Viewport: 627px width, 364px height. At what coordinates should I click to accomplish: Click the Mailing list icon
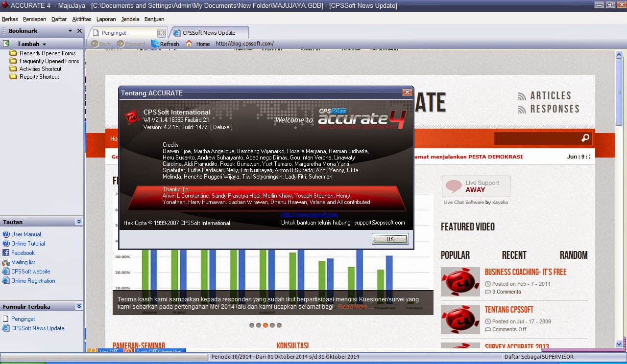(x=6, y=262)
